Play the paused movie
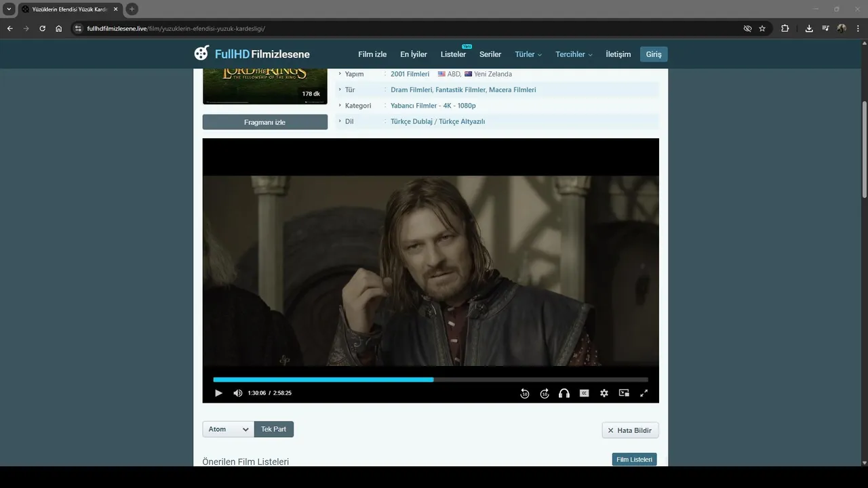Image resolution: width=868 pixels, height=488 pixels. tap(218, 393)
